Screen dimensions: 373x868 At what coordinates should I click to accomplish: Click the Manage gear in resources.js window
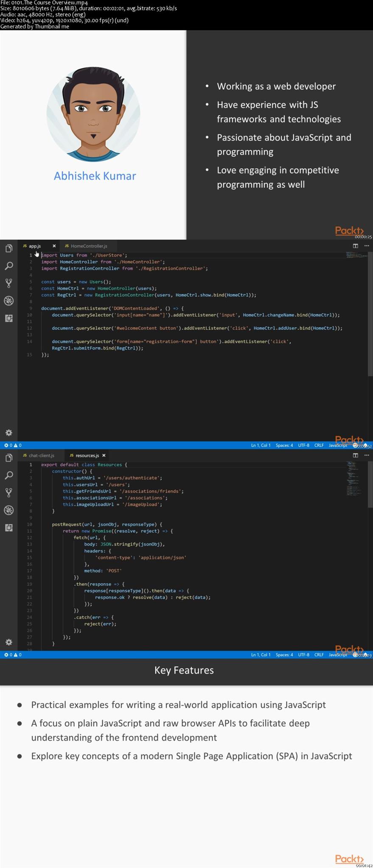pos(8,642)
